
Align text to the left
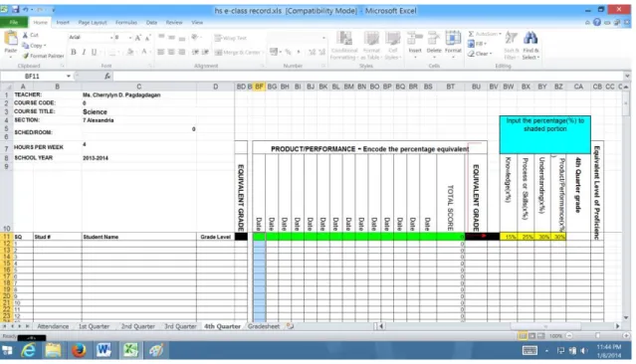click(161, 52)
